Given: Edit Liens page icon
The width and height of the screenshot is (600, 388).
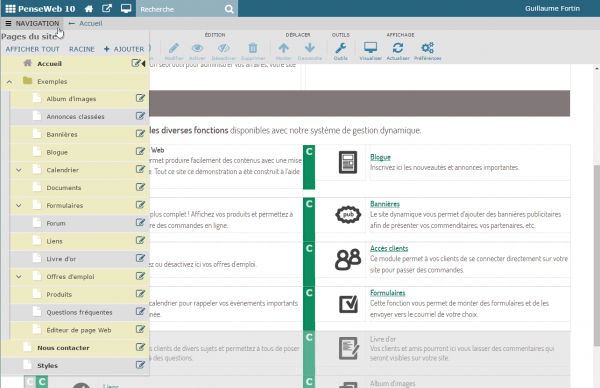Looking at the screenshot, I should 140,241.
